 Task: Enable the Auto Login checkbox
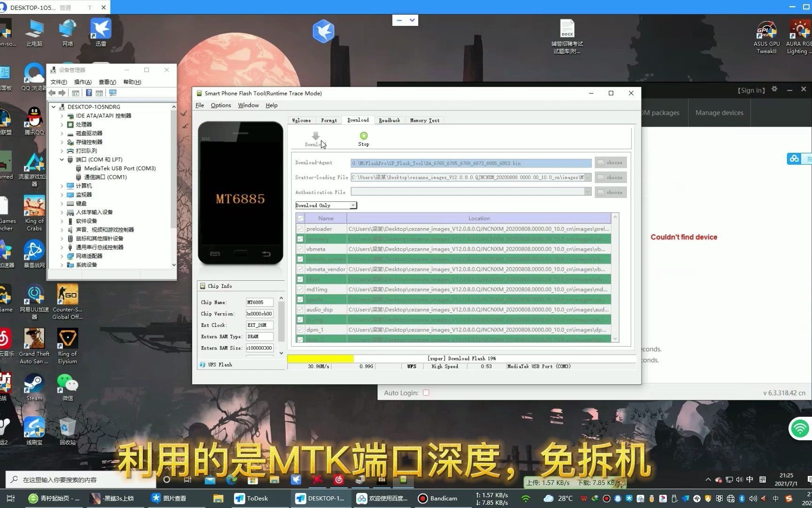point(426,393)
